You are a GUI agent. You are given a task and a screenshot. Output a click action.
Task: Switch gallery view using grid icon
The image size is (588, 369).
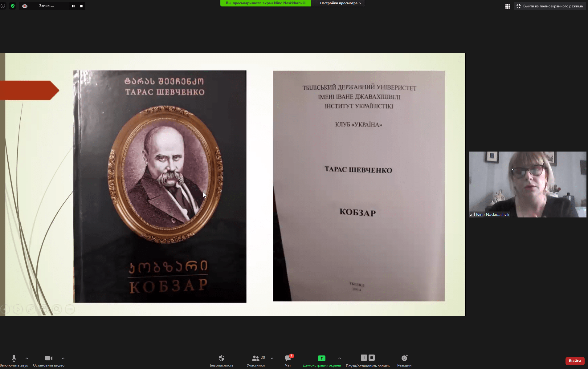tap(507, 6)
